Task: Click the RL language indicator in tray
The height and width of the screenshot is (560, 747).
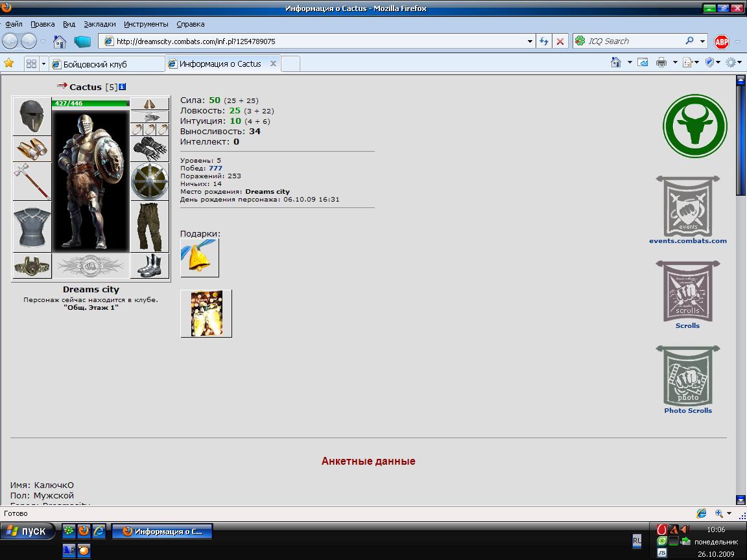Action: (637, 541)
